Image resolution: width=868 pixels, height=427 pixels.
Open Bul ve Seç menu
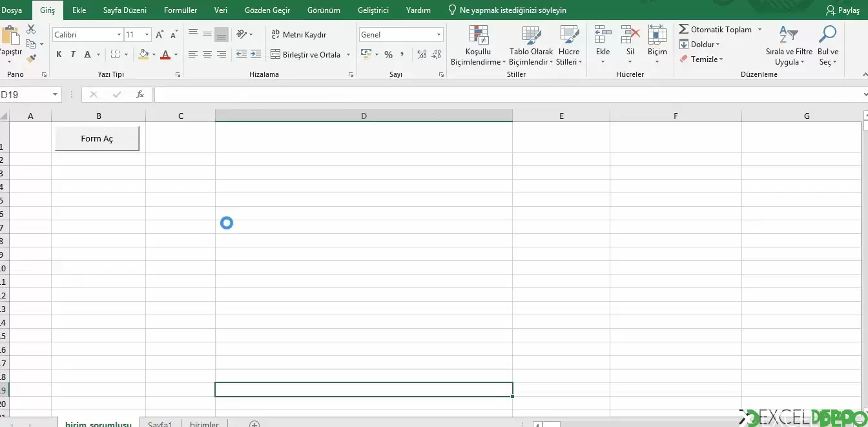(828, 45)
